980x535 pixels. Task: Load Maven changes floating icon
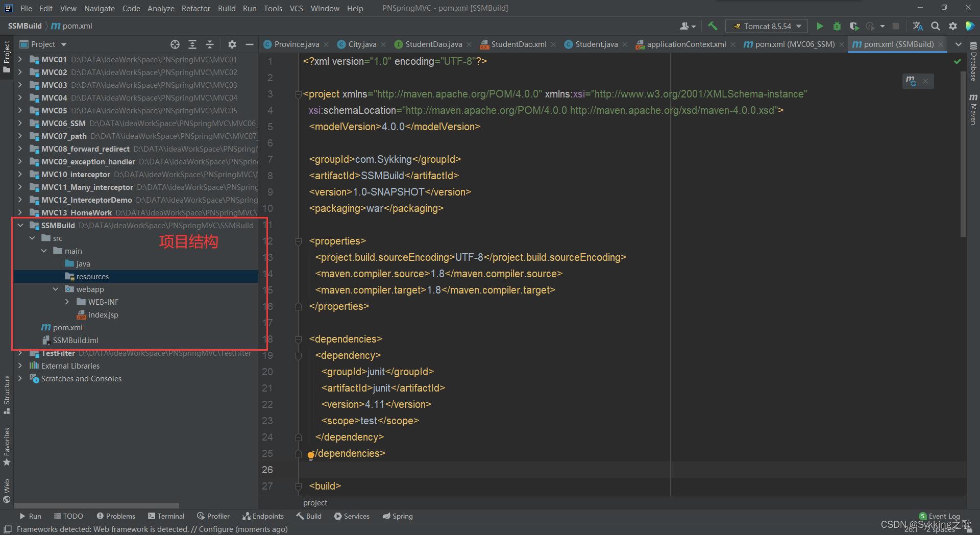coord(911,81)
